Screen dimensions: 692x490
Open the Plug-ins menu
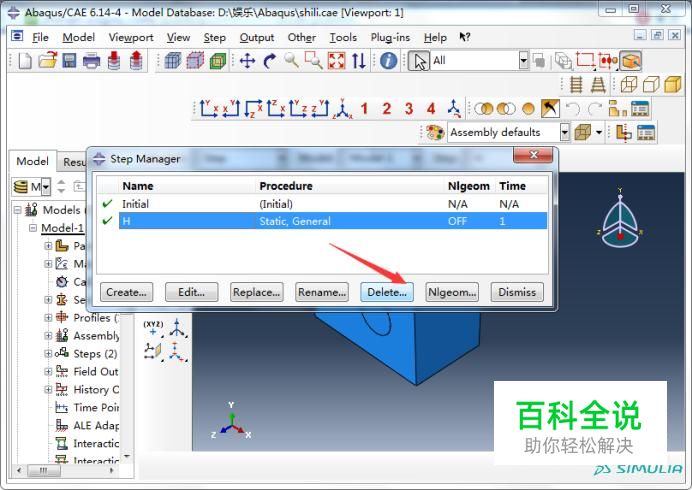390,38
